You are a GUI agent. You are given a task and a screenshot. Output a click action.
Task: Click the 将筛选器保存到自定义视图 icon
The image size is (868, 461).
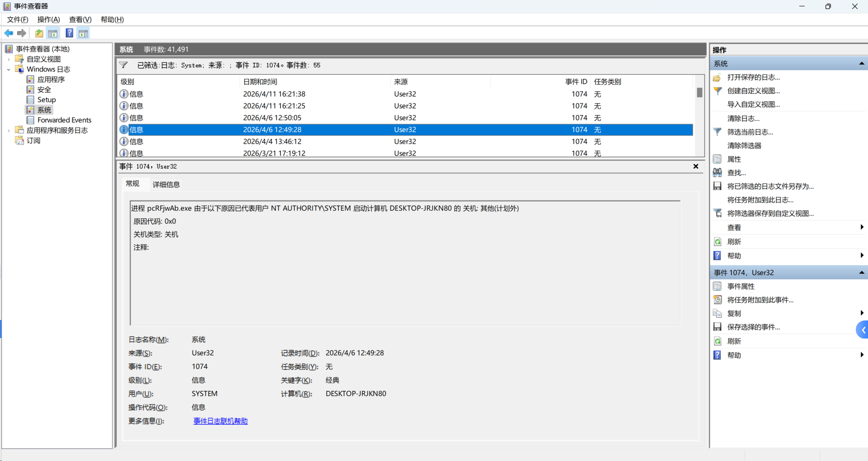[x=717, y=213]
